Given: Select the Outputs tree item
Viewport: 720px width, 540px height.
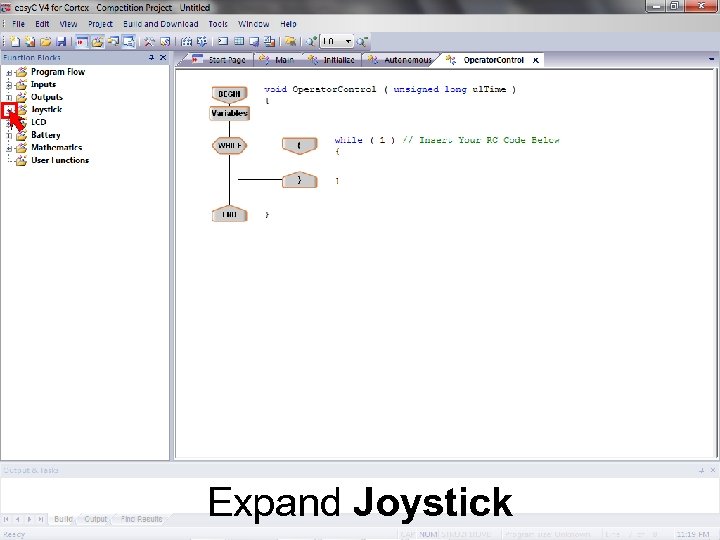Looking at the screenshot, I should 47,97.
